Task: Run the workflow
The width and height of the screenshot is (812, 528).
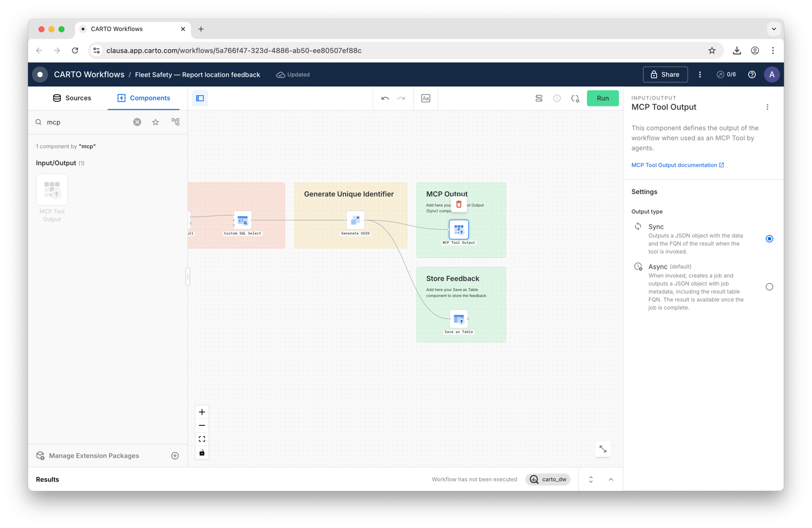Action: [603, 98]
